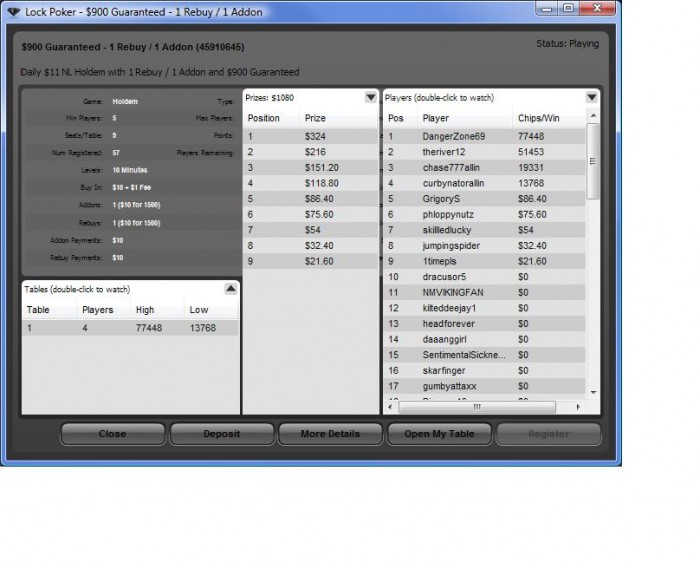Click the players list vertical scrollbar thumb

593,161
